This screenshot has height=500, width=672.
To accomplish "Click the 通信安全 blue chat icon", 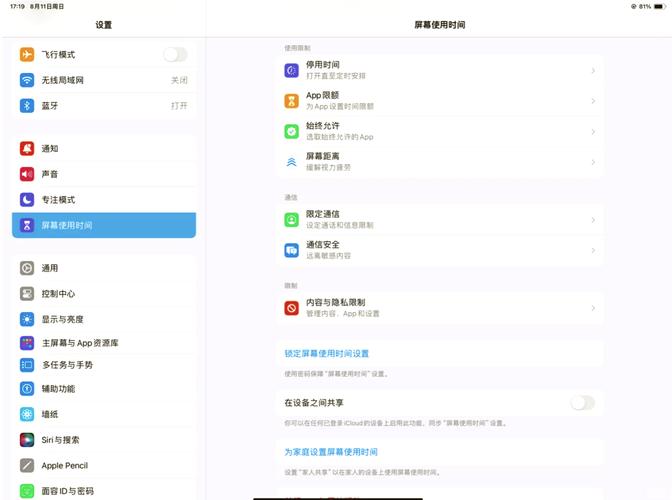I will tap(291, 250).
